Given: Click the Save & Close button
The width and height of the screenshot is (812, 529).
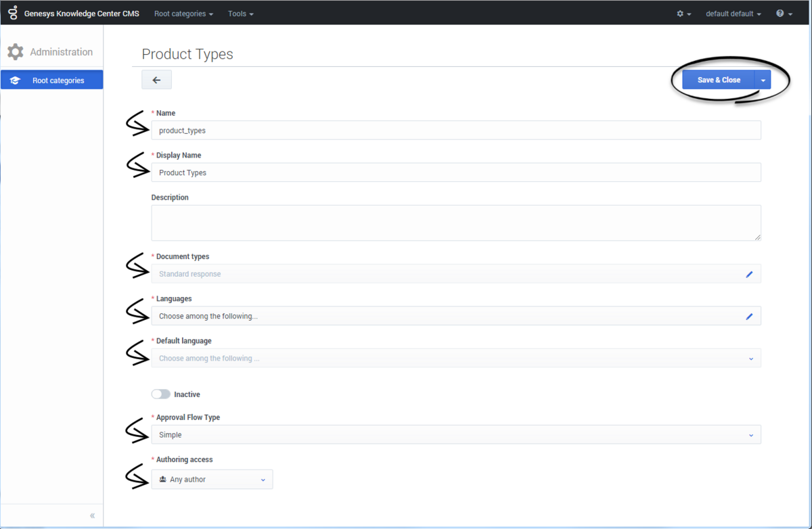Looking at the screenshot, I should pos(719,80).
